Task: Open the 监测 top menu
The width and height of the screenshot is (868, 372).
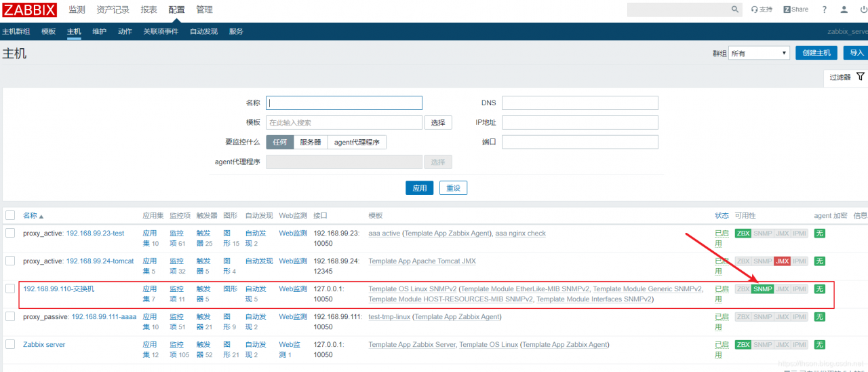Action: click(77, 10)
